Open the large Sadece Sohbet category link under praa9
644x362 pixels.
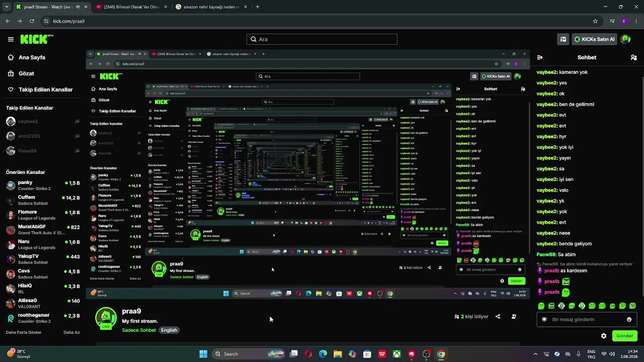tap(139, 330)
